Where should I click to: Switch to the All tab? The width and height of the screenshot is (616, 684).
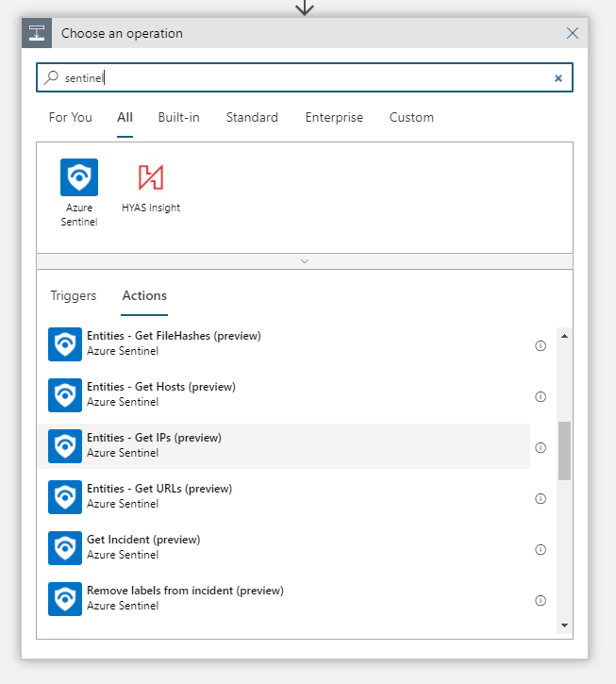(125, 117)
